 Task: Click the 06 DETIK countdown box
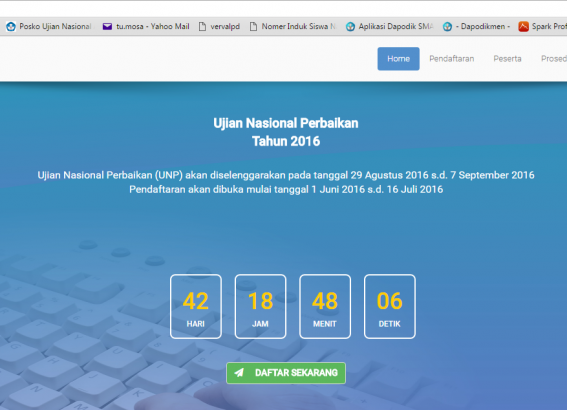389,306
